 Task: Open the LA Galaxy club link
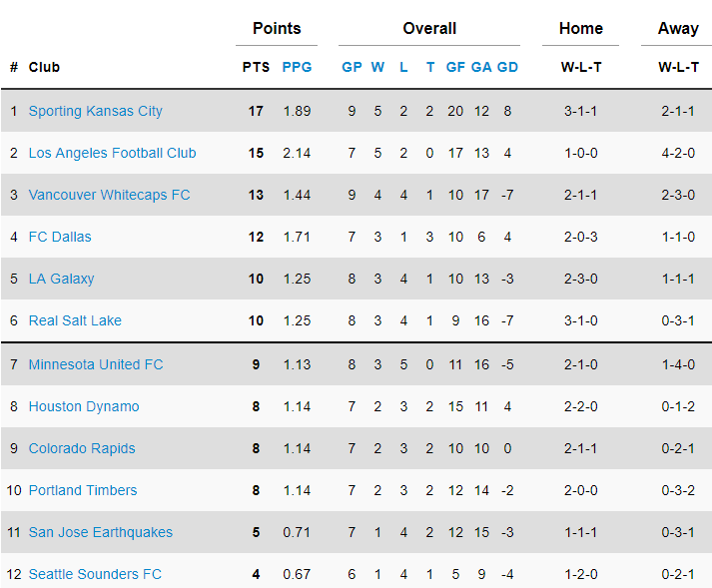point(61,279)
